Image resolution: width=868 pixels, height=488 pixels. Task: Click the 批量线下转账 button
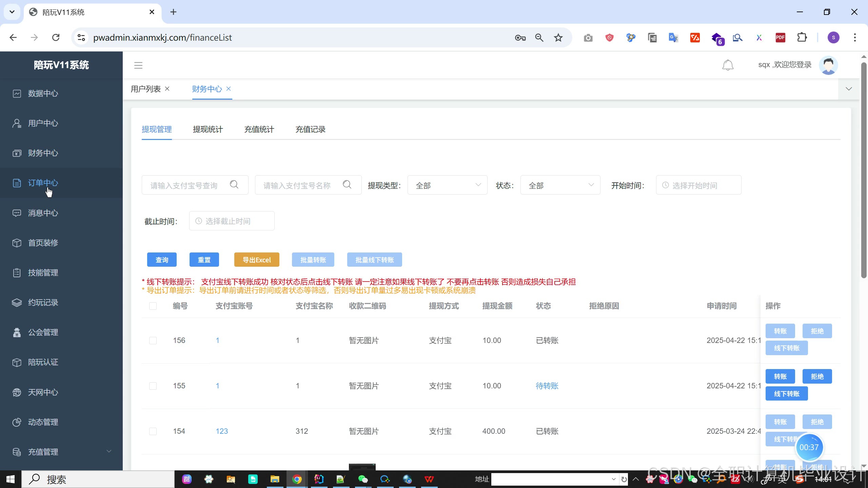coord(375,260)
